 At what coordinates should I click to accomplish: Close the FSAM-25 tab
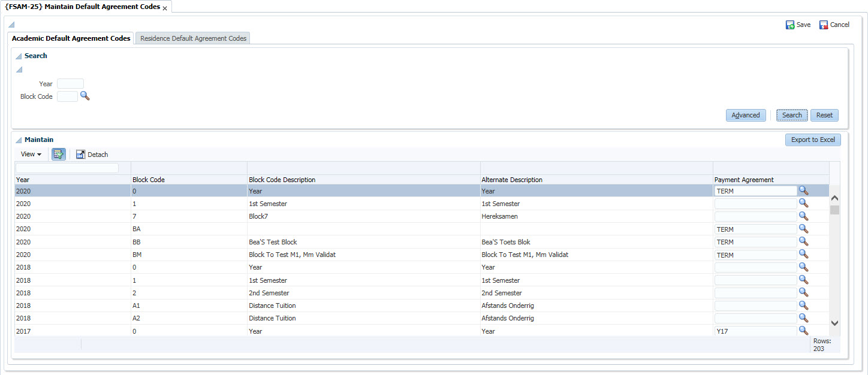[165, 8]
